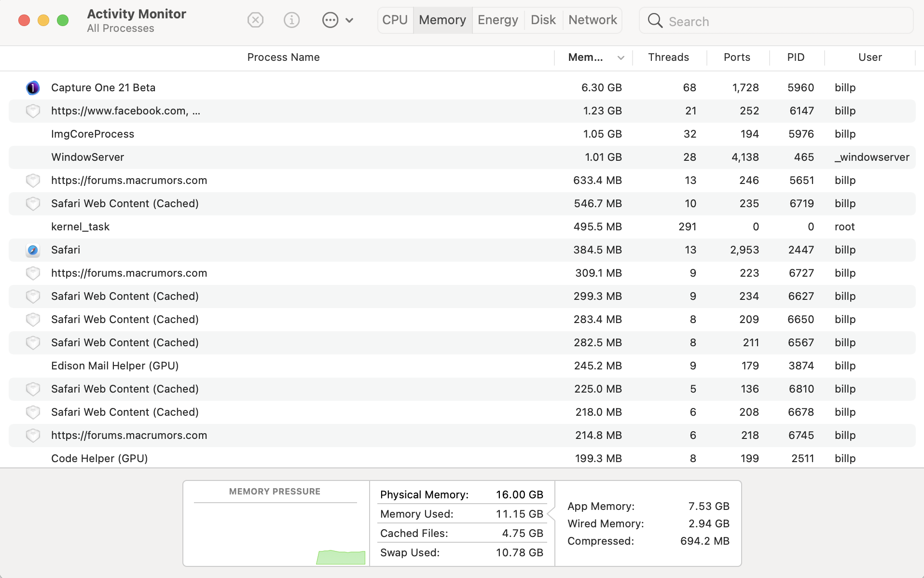This screenshot has height=578, width=924.
Task: Click the 1.05 GB memory value
Action: (602, 134)
